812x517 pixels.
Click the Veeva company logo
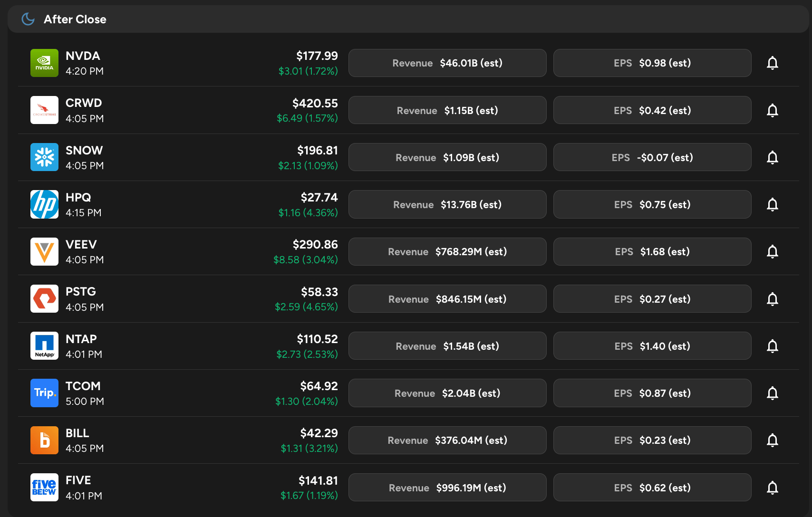coord(44,251)
